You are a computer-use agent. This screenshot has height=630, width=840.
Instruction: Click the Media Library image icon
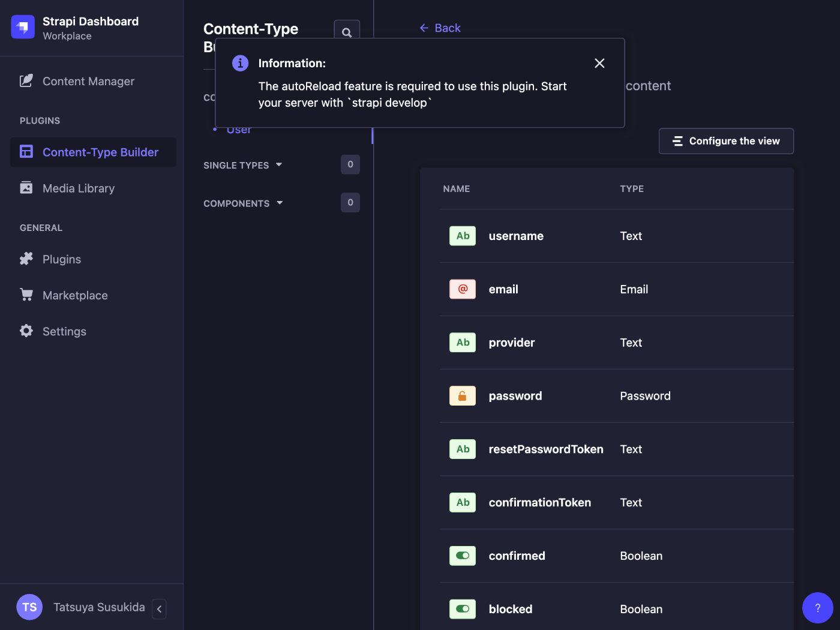(26, 187)
